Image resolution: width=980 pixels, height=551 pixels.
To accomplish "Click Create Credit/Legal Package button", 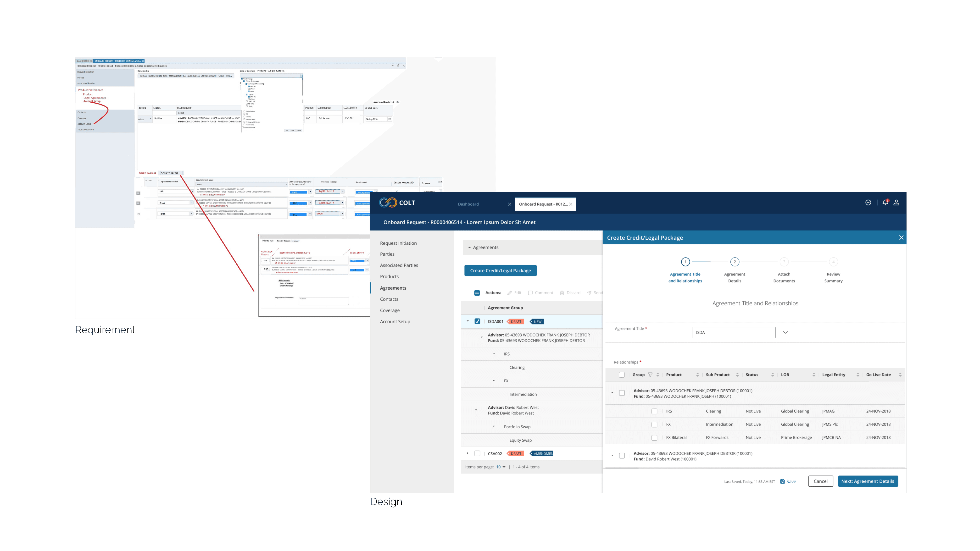I will 500,271.
